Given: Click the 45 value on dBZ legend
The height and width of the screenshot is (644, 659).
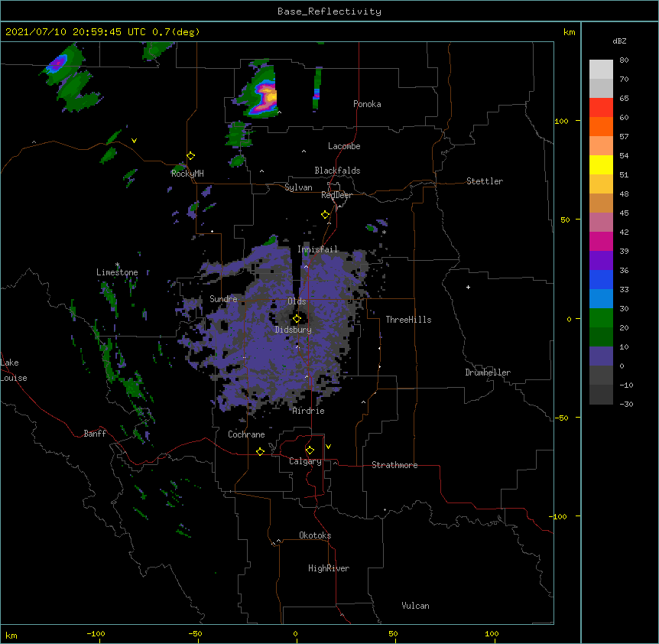Looking at the screenshot, I should pyautogui.click(x=624, y=213).
